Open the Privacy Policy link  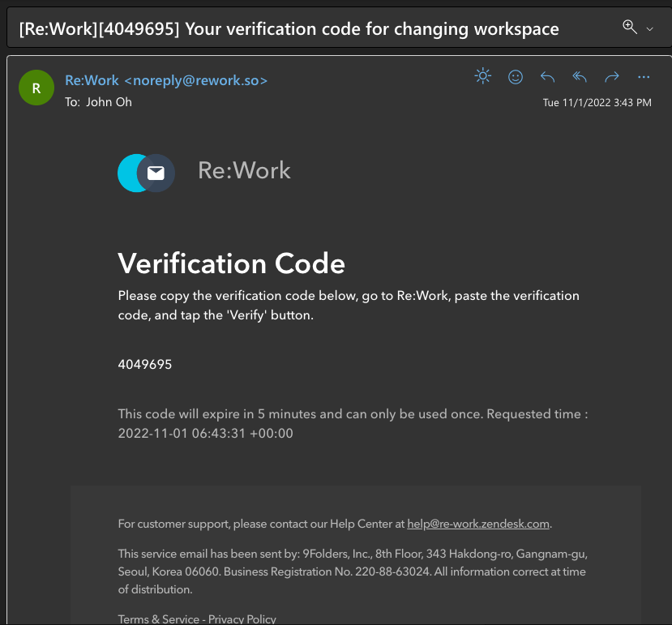tap(242, 619)
